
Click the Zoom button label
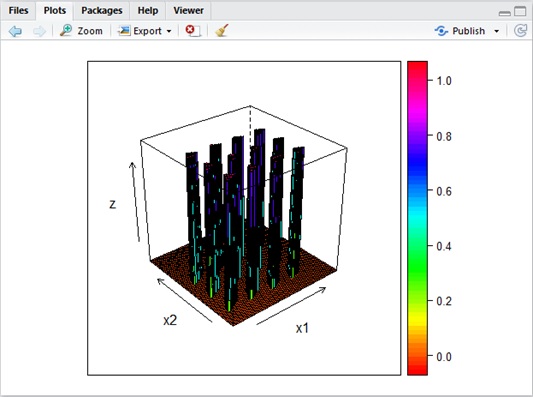point(90,31)
